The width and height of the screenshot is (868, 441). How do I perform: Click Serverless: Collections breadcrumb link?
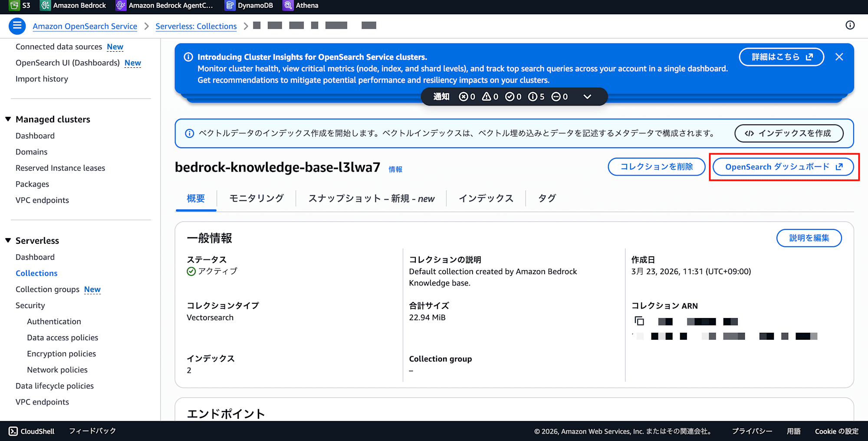point(196,26)
